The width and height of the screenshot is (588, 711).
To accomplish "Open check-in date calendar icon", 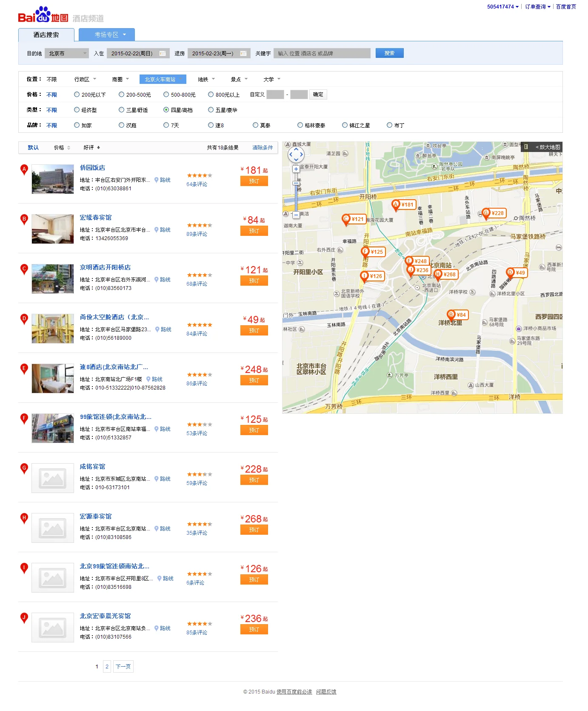I will pos(163,54).
